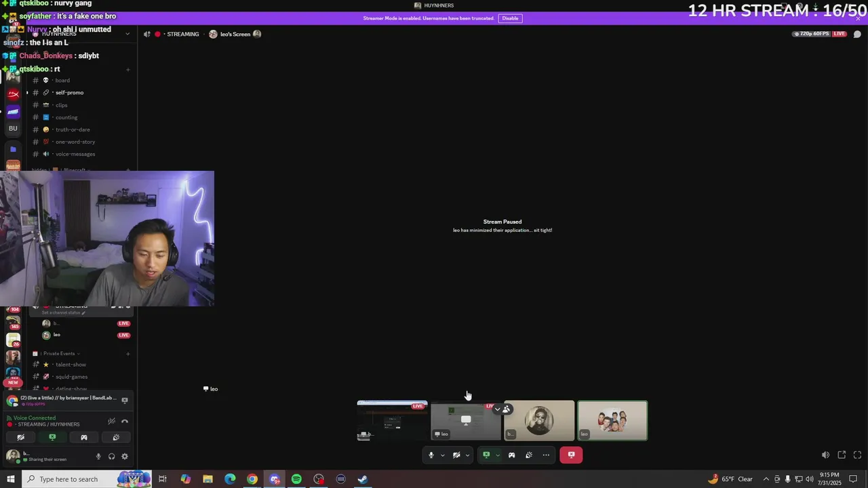868x488 pixels.
Task: Show members icon above participant tiles
Action: tap(506, 409)
